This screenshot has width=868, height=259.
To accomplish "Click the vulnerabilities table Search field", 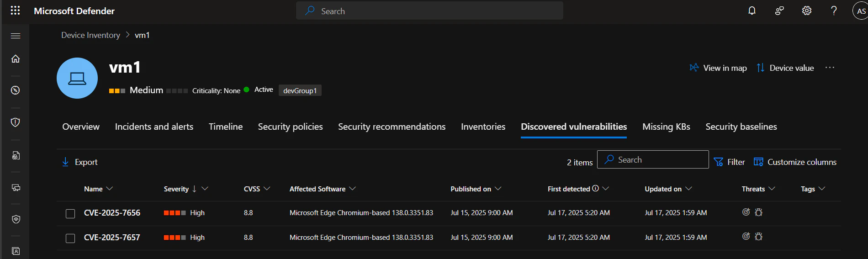I will coord(653,159).
